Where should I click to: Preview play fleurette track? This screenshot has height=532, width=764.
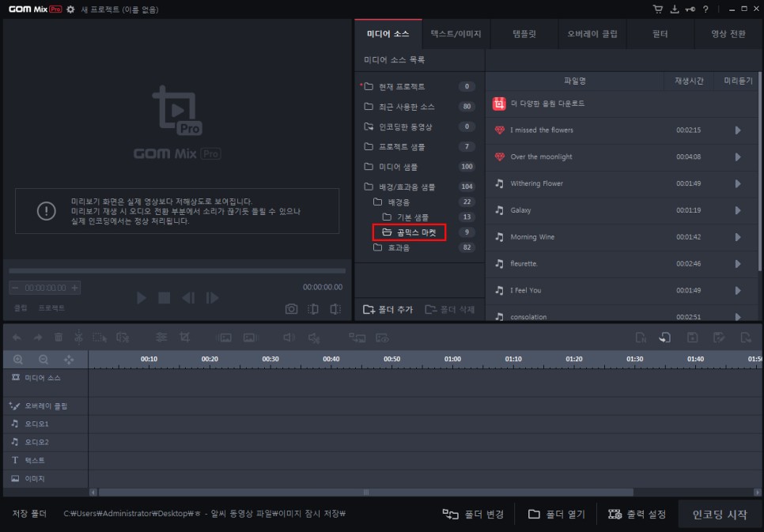(738, 264)
